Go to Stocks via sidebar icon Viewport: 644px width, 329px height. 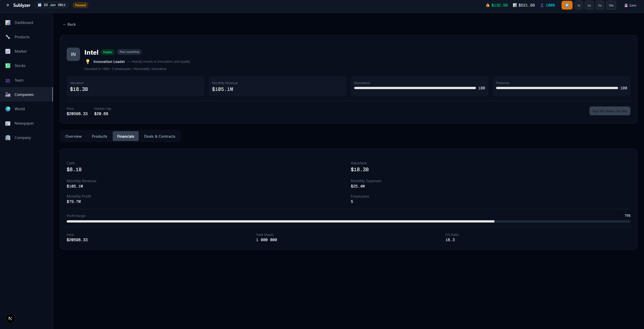(x=8, y=66)
